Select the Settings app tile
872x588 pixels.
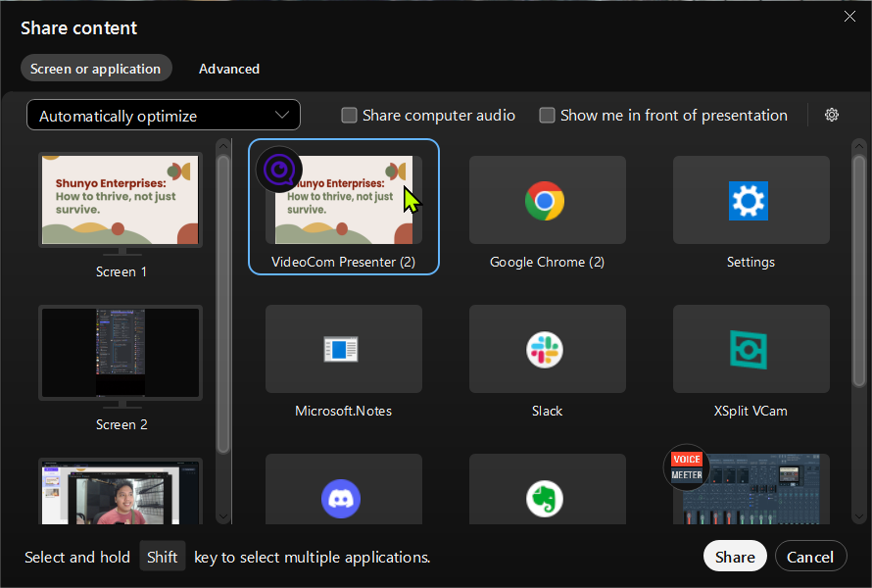coord(751,200)
